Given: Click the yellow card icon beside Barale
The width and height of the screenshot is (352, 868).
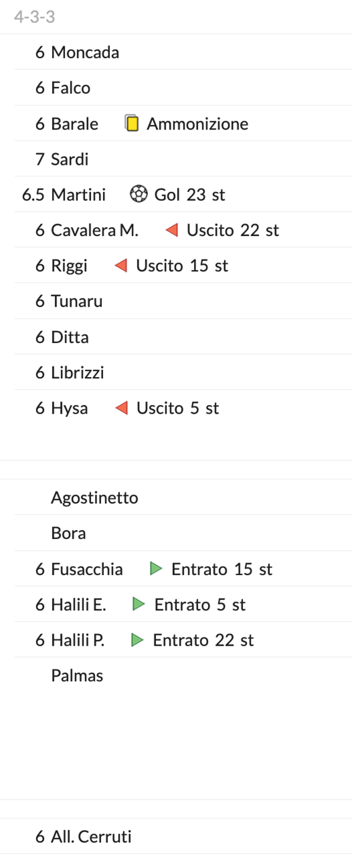Looking at the screenshot, I should pos(132,123).
